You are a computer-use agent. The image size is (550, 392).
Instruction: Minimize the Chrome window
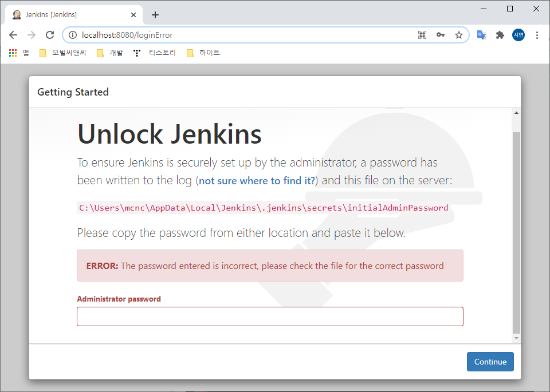[x=484, y=9]
